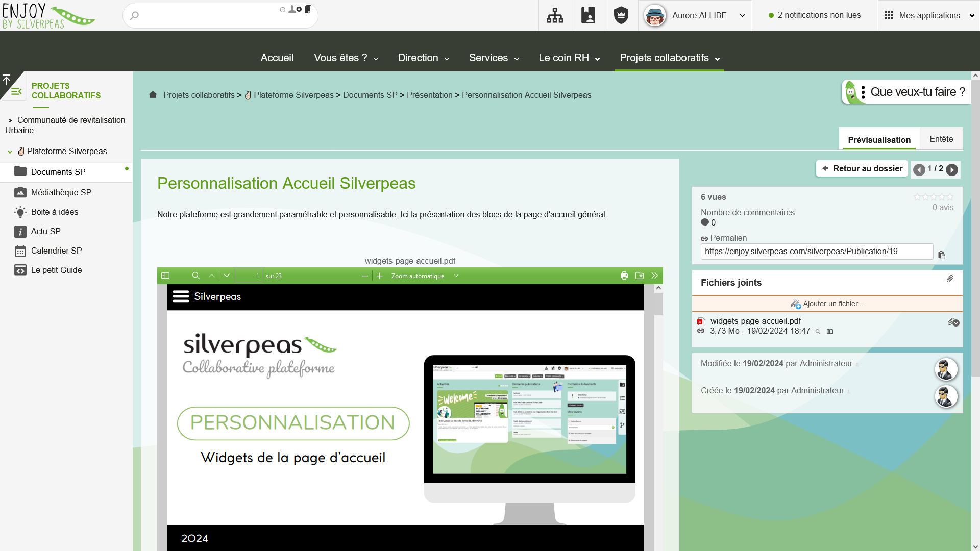Click the PDF file type icon
This screenshot has height=551, width=980.
tap(701, 321)
